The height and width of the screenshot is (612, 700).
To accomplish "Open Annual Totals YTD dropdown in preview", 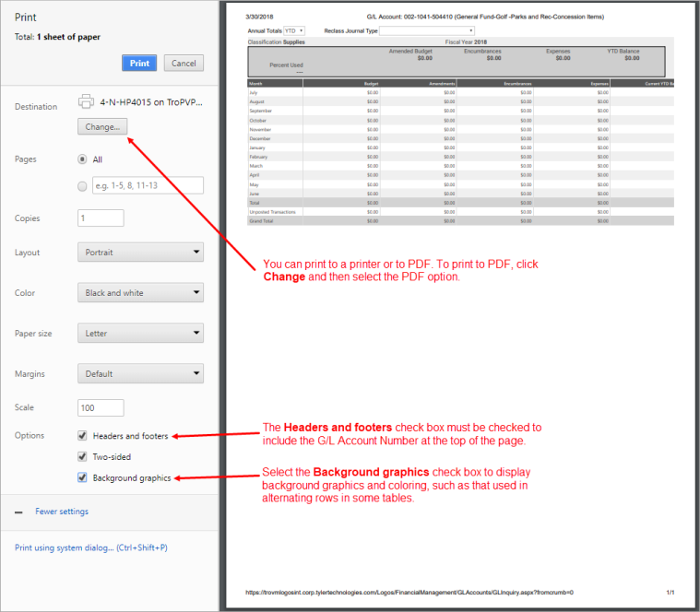I will pyautogui.click(x=296, y=30).
